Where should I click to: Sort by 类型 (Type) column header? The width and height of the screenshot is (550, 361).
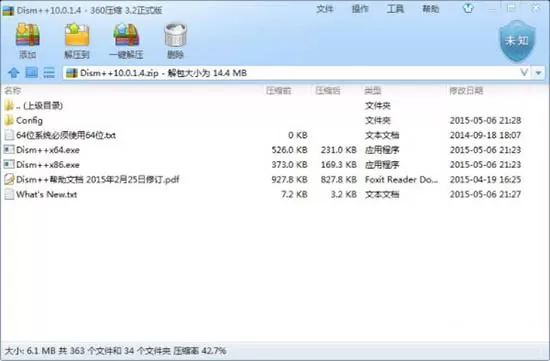click(373, 91)
